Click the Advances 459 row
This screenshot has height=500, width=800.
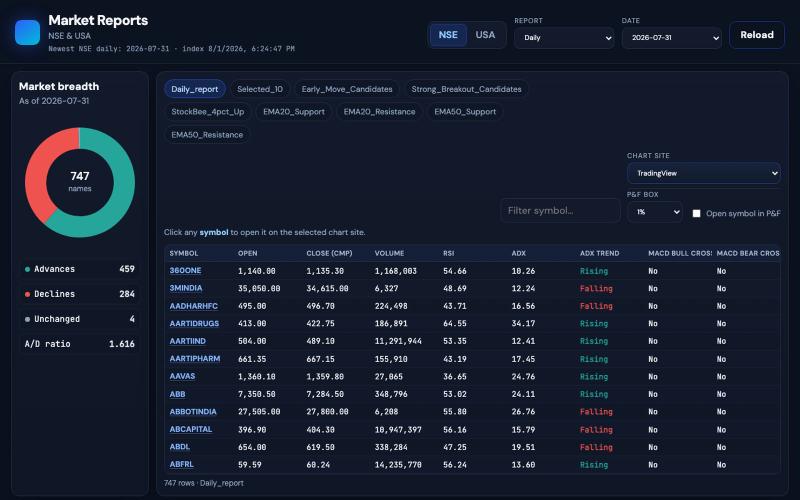click(x=80, y=269)
